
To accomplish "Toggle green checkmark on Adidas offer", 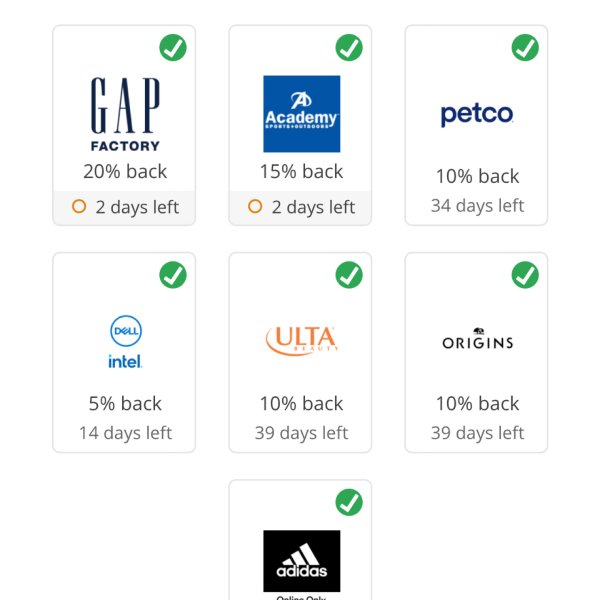I will point(349,502).
